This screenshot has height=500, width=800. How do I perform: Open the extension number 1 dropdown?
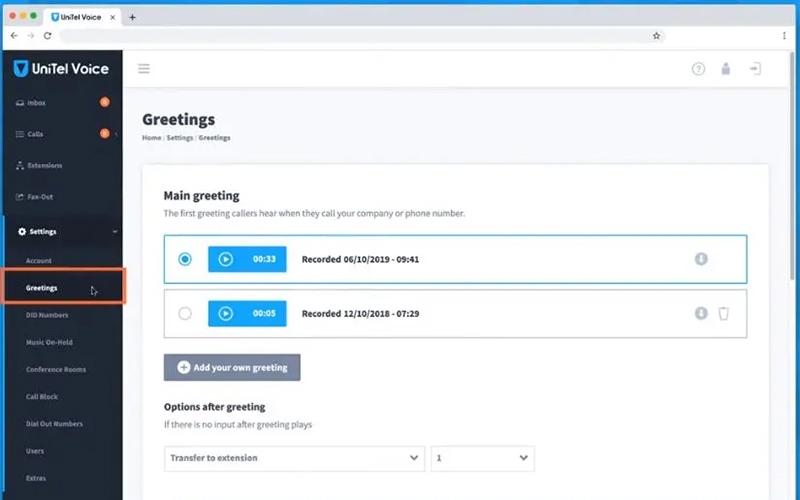pos(483,458)
